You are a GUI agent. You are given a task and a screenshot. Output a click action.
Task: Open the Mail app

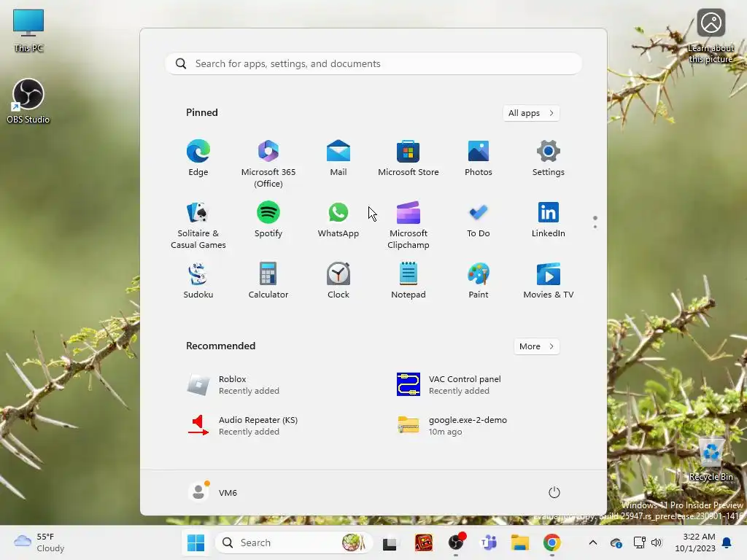338,158
